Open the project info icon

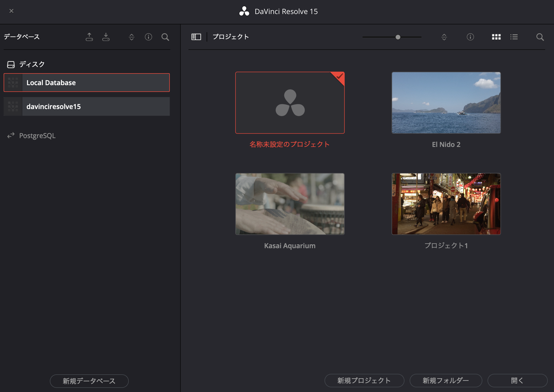click(x=470, y=37)
